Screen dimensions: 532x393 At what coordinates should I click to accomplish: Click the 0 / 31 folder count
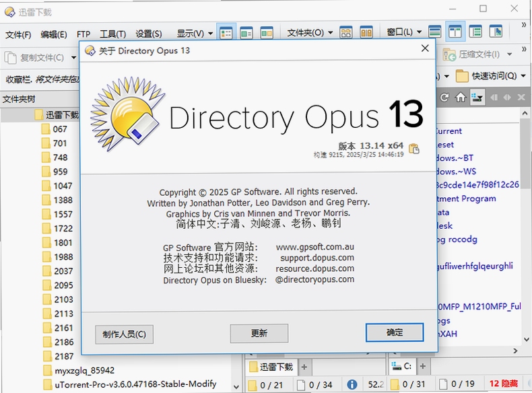(408, 384)
